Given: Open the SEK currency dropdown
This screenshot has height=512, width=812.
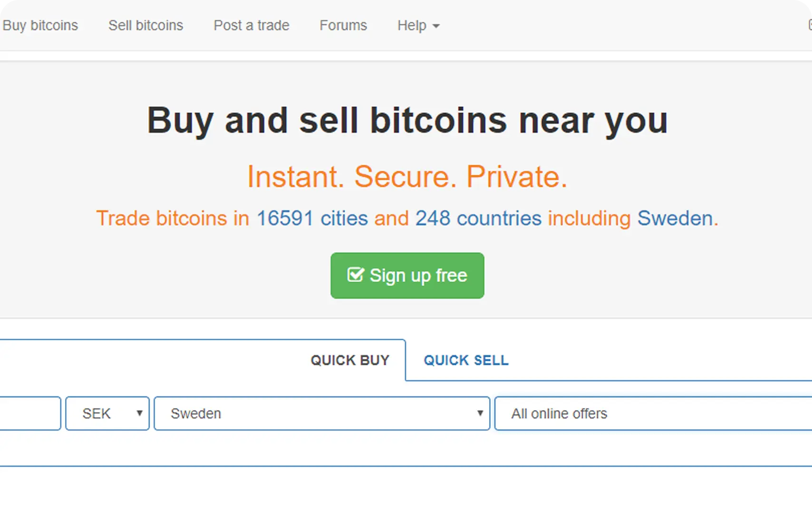Looking at the screenshot, I should coord(107,413).
